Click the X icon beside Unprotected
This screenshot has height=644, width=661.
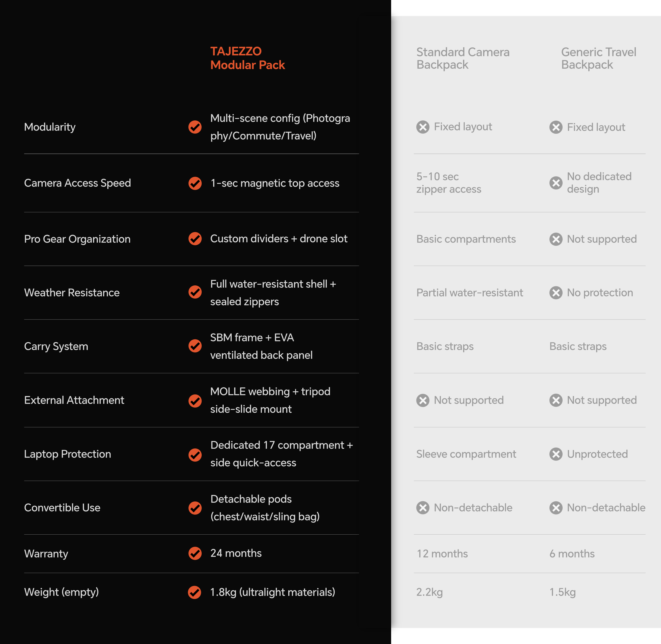556,454
